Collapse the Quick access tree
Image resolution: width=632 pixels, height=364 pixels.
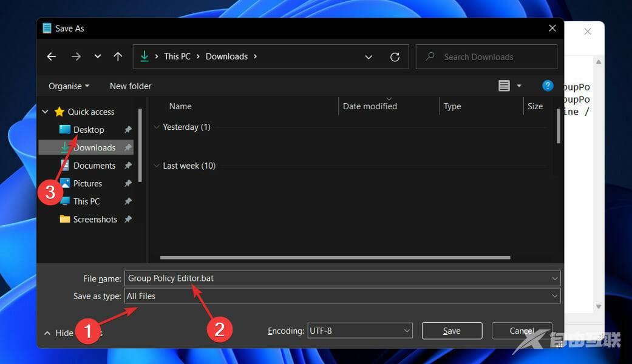click(x=45, y=112)
